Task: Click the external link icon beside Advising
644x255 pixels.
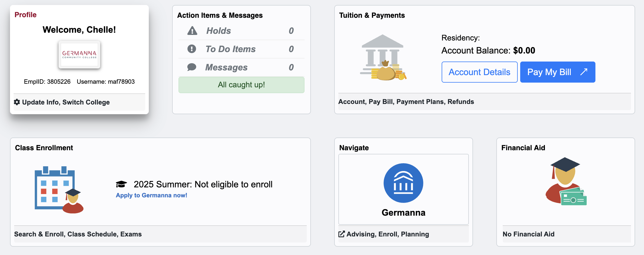Action: 342,234
